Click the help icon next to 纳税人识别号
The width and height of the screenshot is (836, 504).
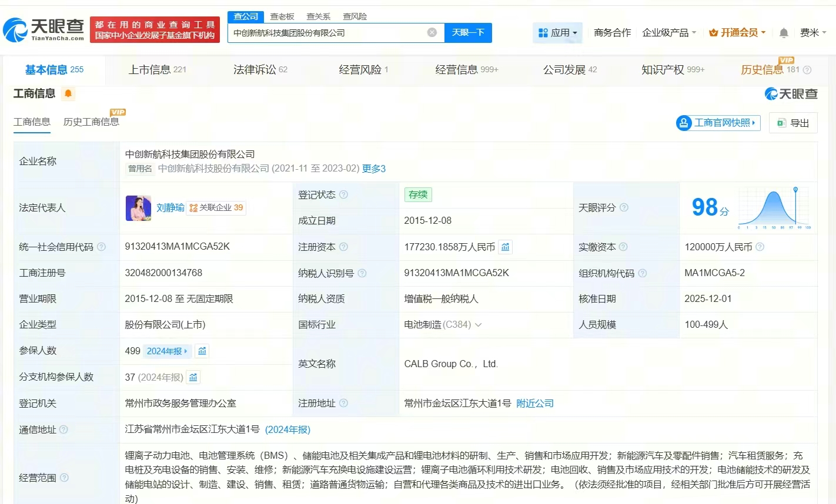click(x=362, y=273)
